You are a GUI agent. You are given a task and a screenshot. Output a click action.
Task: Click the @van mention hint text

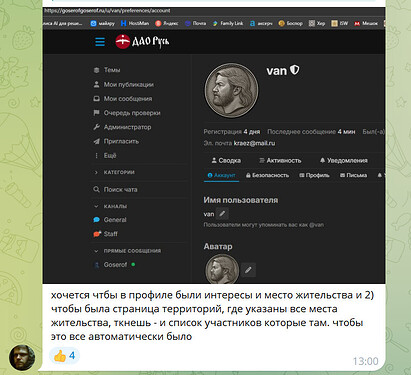263,225
